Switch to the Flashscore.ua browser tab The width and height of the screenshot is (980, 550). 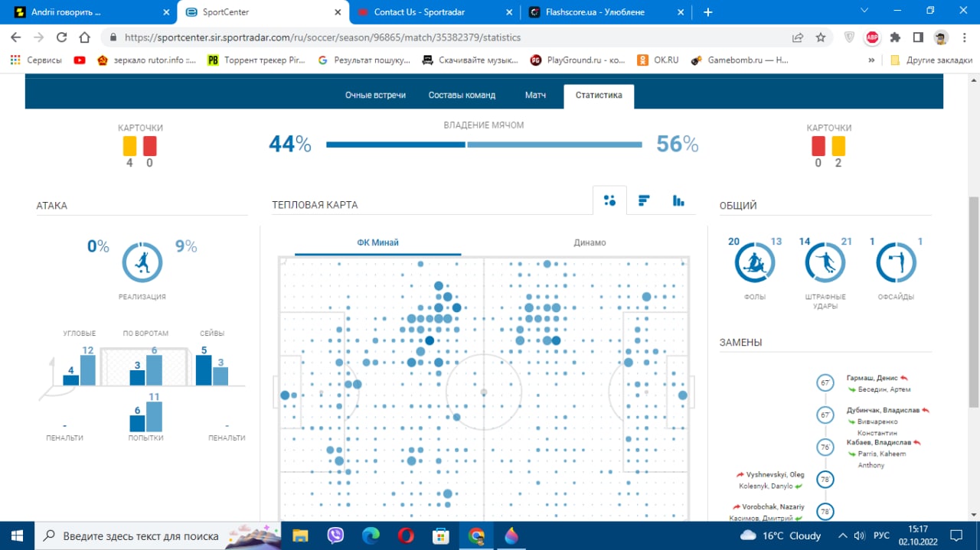tap(606, 12)
